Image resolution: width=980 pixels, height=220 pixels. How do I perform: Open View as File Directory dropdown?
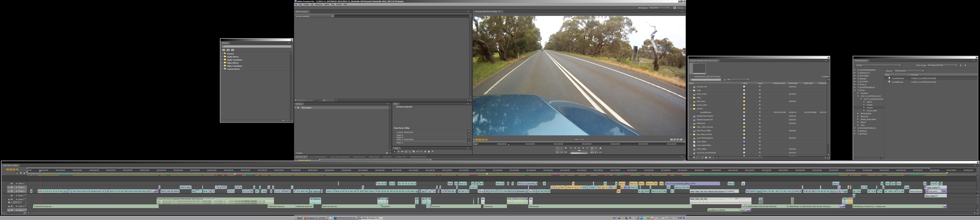coord(909,71)
